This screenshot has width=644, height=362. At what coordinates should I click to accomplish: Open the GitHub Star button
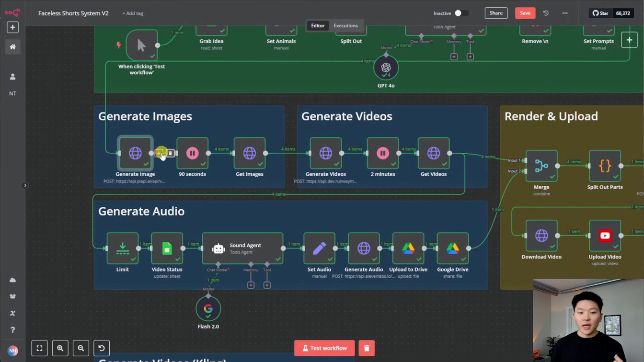pyautogui.click(x=600, y=13)
